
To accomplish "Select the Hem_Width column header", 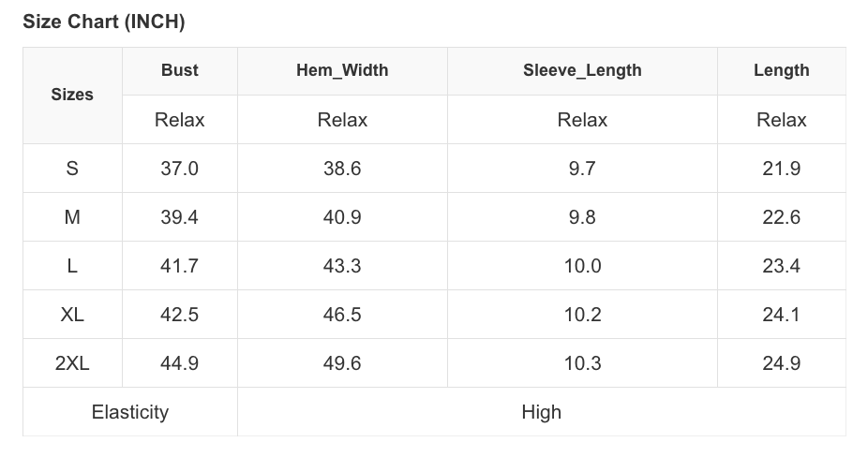I will (x=342, y=70).
